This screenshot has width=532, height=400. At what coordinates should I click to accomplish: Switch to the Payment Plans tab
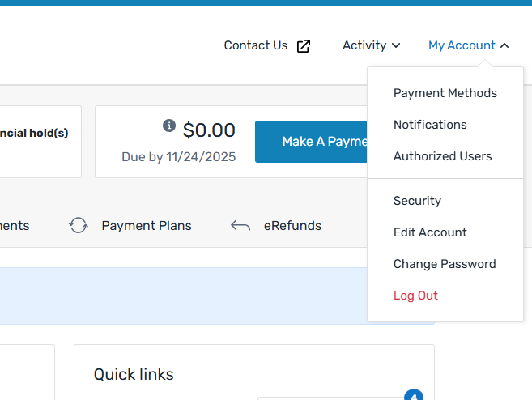[146, 226]
